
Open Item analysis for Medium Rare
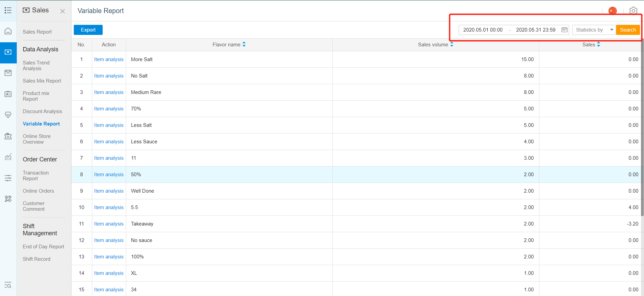(x=109, y=92)
